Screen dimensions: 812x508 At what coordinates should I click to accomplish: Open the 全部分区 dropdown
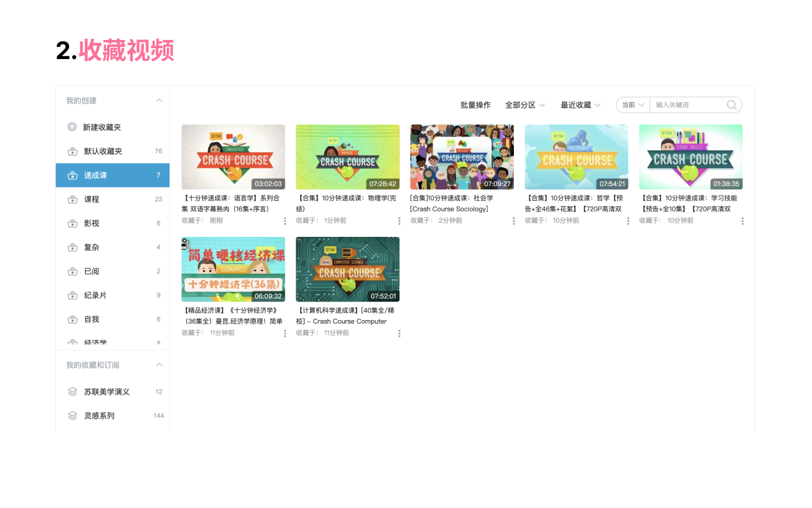[525, 105]
